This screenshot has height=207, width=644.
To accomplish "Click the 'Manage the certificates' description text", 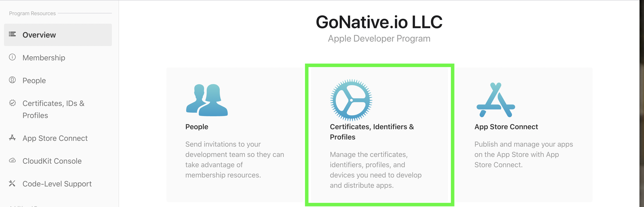I will (375, 170).
